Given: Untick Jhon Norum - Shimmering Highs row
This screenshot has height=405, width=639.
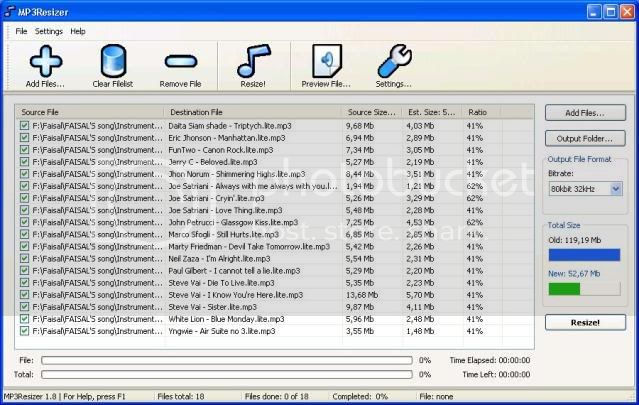Looking at the screenshot, I should coord(24,174).
